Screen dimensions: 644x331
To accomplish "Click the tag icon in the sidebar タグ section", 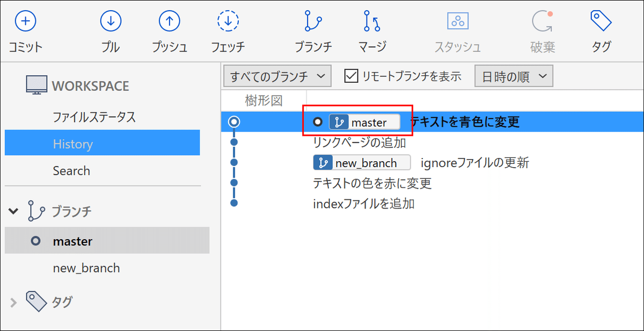I will 36,301.
